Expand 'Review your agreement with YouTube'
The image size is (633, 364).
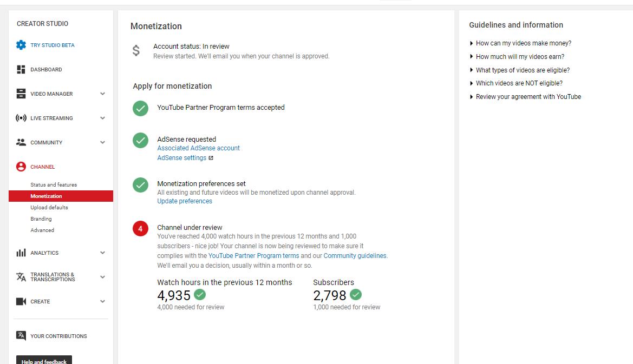point(525,97)
